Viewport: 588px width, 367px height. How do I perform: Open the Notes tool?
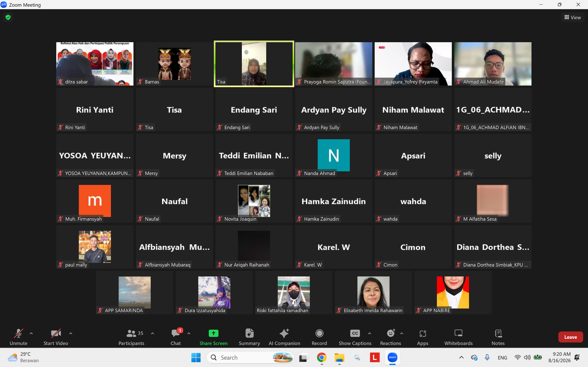pos(498,337)
